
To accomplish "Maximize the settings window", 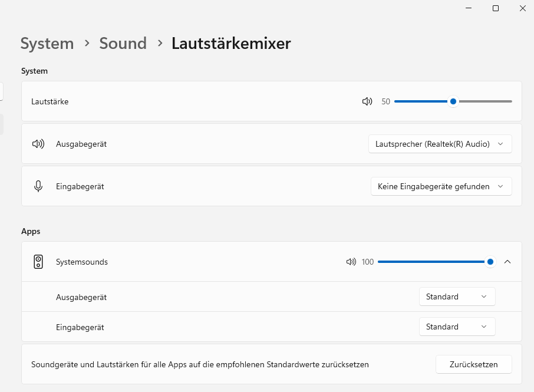I will [x=496, y=8].
